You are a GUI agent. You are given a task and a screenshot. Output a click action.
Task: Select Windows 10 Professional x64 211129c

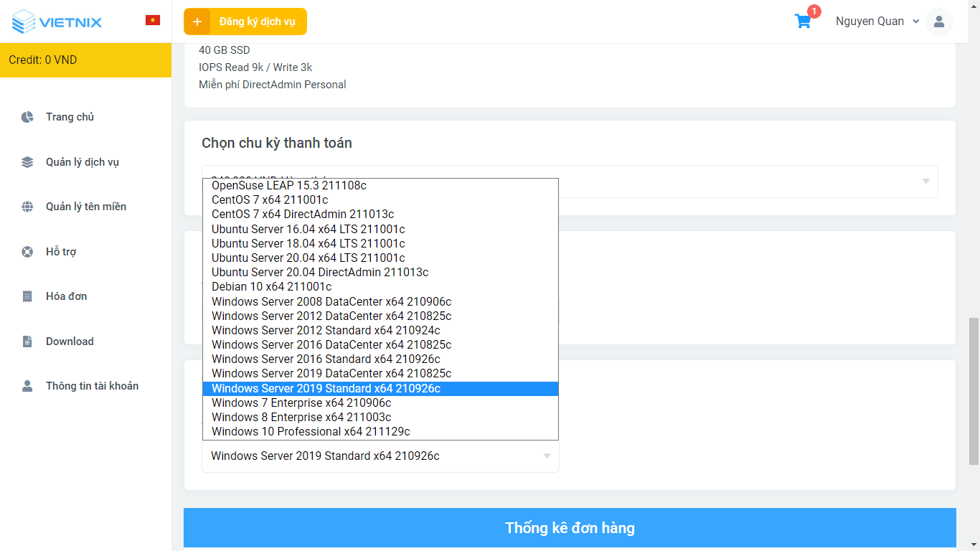point(380,431)
